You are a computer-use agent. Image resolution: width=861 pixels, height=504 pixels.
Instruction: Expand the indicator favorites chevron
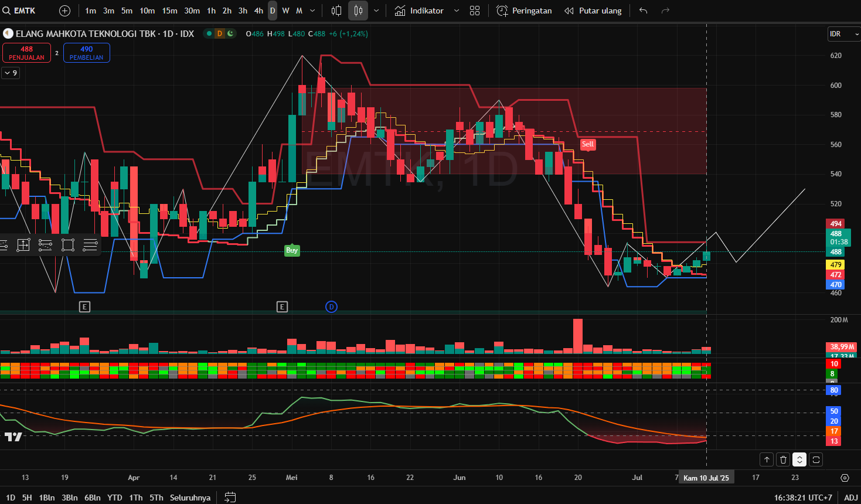click(457, 11)
